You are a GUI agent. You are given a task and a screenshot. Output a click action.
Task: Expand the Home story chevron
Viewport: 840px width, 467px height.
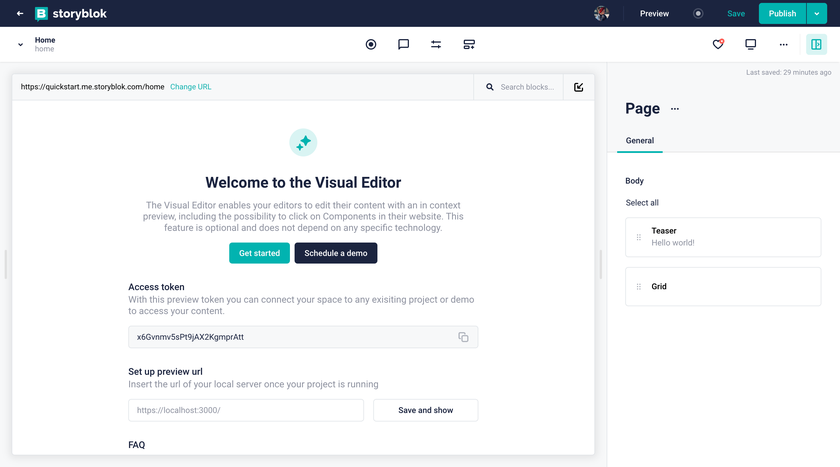tap(20, 44)
